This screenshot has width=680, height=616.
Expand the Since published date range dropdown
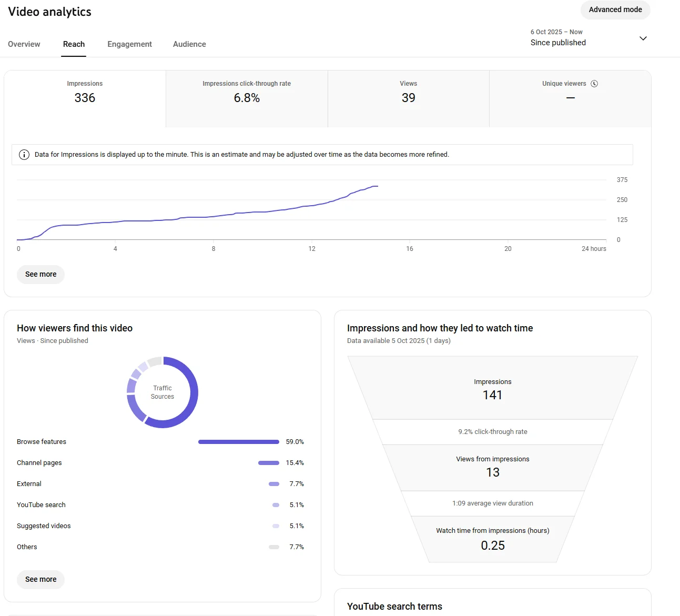click(643, 38)
